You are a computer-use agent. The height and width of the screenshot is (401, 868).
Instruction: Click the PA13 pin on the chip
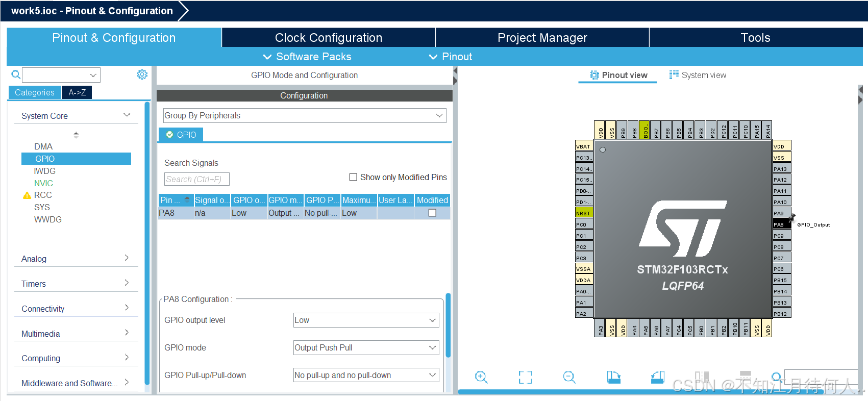coord(781,169)
